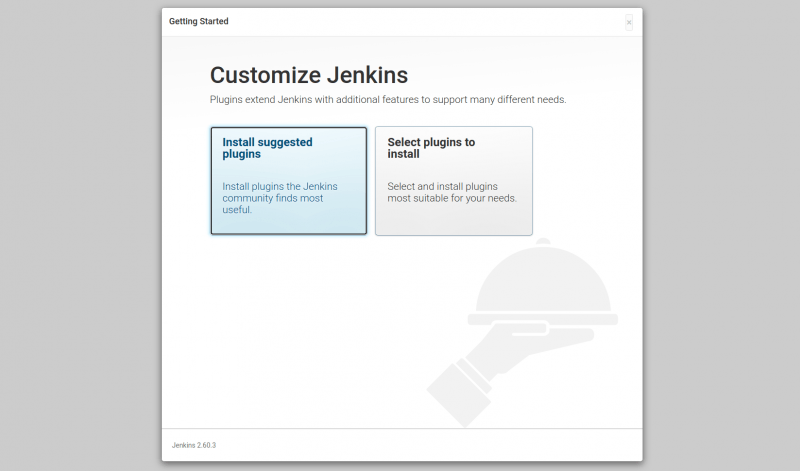Click the Getting Started title text

(198, 21)
